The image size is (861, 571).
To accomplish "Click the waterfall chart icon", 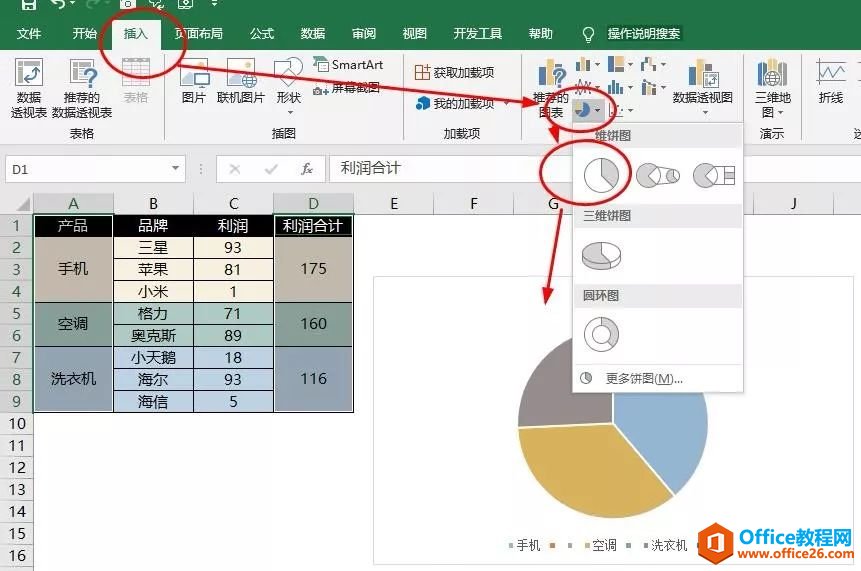I will click(x=648, y=64).
